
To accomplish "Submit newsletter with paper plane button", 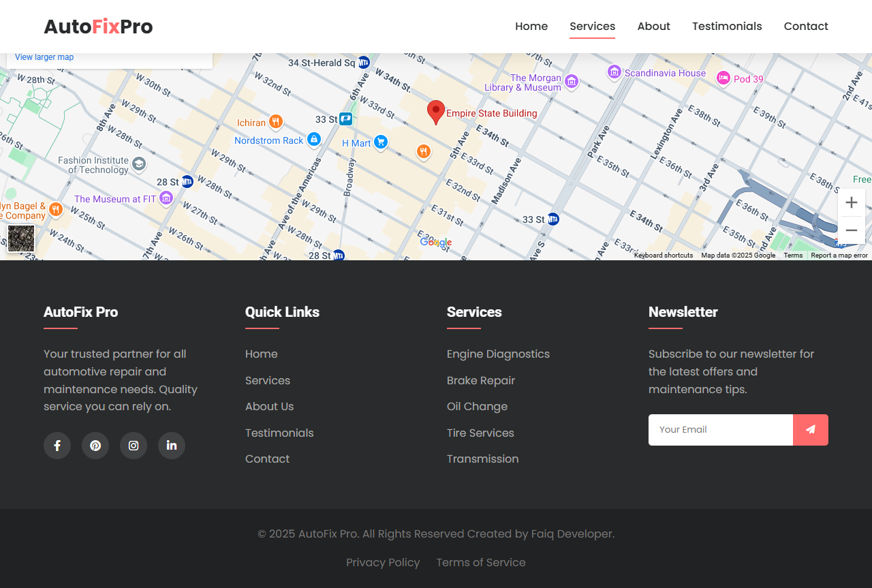I will pyautogui.click(x=810, y=430).
